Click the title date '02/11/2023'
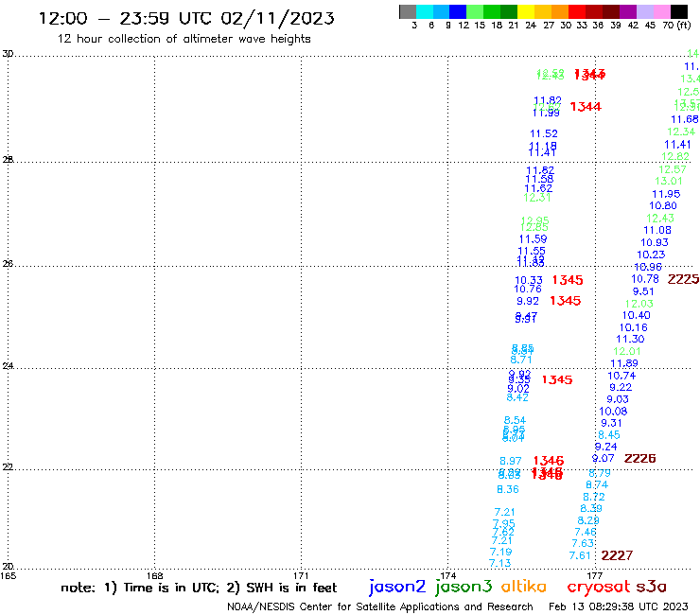Viewport: 700px width, 615px height. (277, 18)
